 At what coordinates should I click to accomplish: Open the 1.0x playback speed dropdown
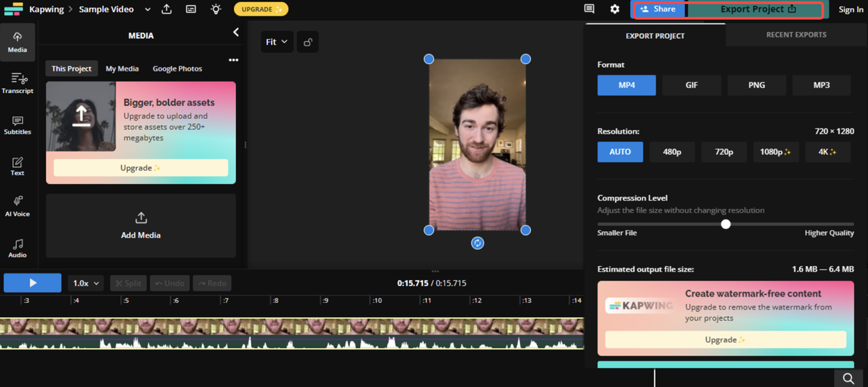(85, 283)
